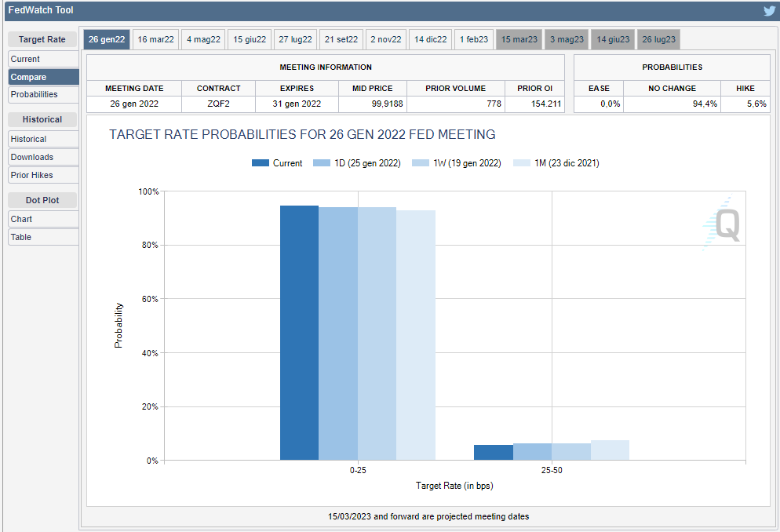The image size is (780, 532).
Task: Click the Twitter bird icon
Action: (x=769, y=10)
